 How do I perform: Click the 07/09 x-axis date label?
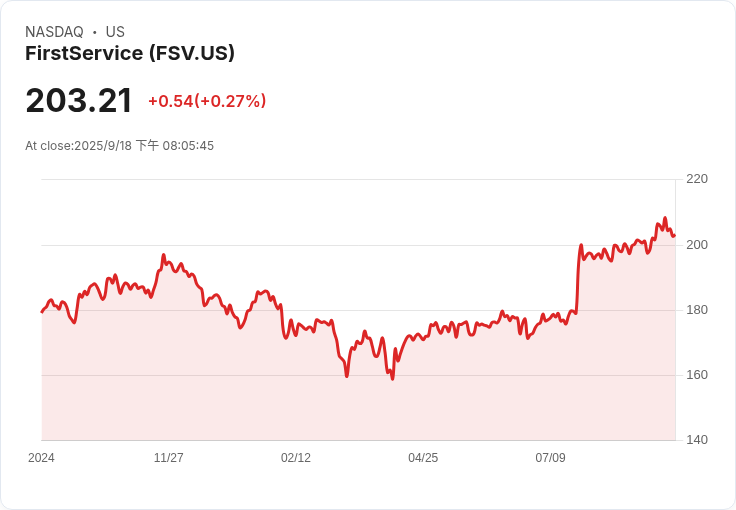tap(550, 458)
